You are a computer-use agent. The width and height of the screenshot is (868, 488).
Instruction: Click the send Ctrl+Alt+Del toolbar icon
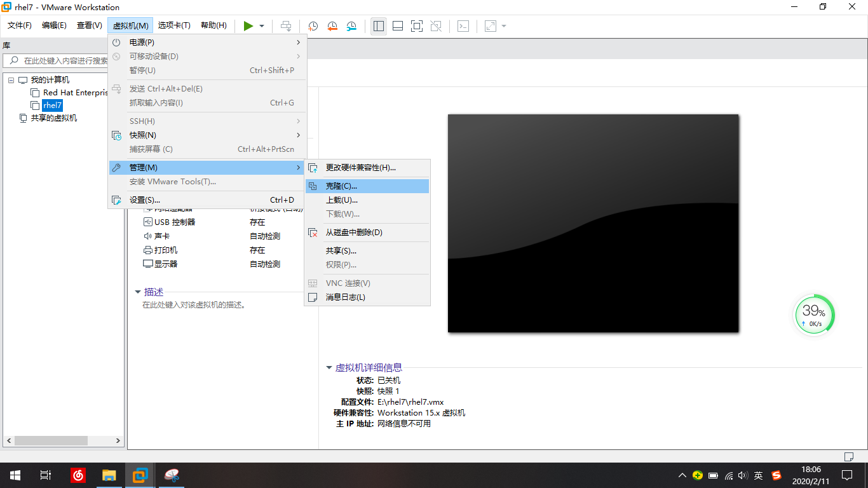(x=287, y=26)
